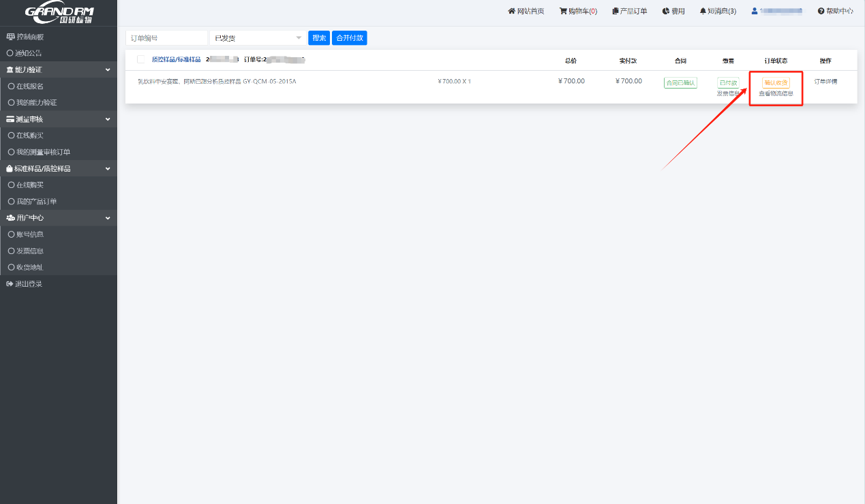
Task: Click the 产品订单 documents icon in top bar
Action: [616, 12]
